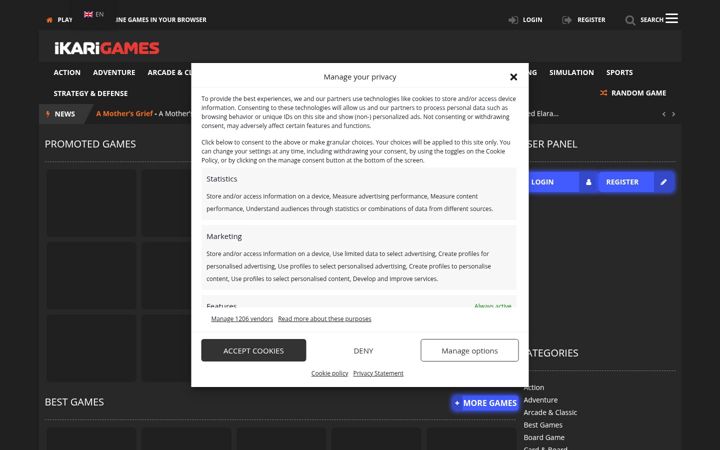Screen dimensions: 720x450
Task: Click the user icon on Login button
Action: click(588, 182)
